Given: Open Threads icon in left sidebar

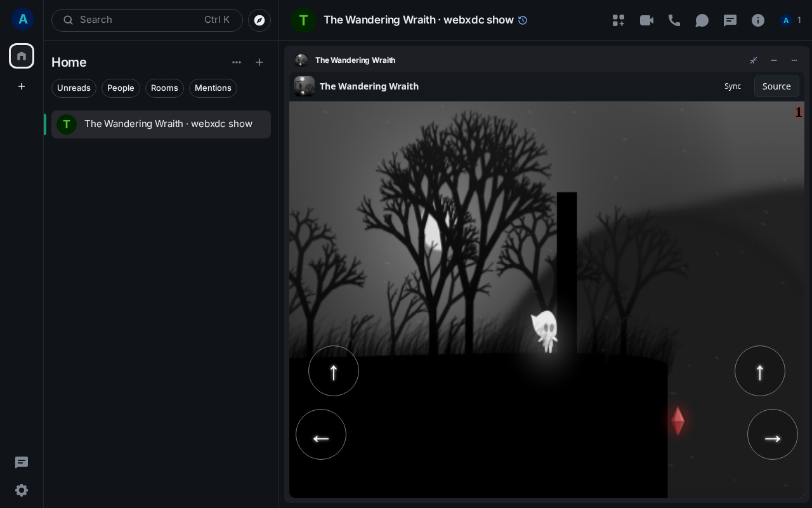Looking at the screenshot, I should click(x=22, y=462).
